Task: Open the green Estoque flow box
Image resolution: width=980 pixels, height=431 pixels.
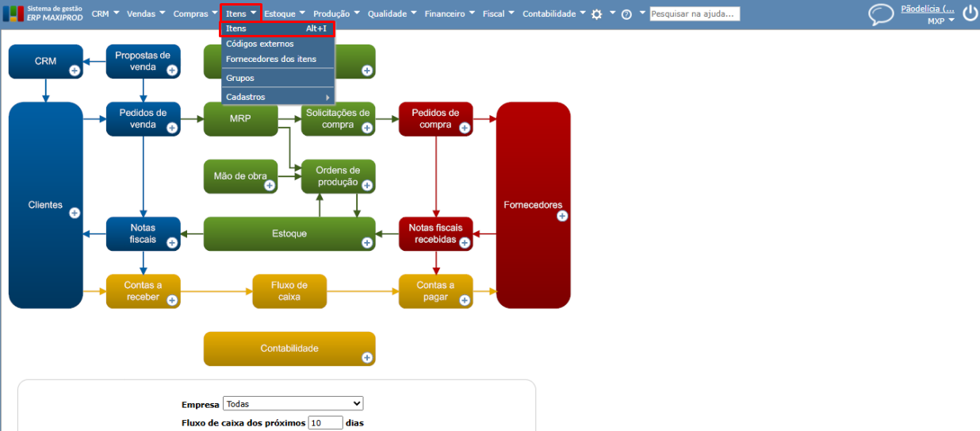Action: pos(289,233)
